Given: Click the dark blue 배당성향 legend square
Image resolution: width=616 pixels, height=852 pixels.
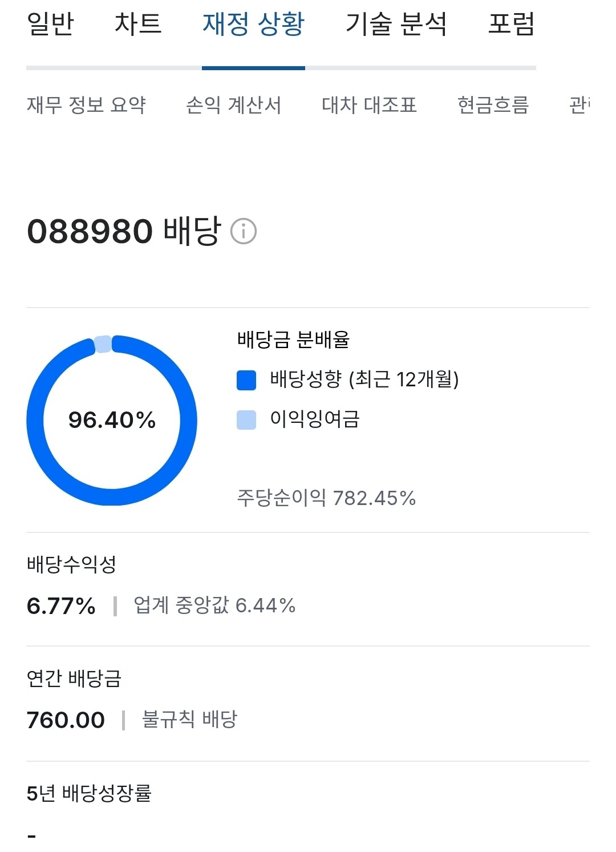Looking at the screenshot, I should pos(246,380).
